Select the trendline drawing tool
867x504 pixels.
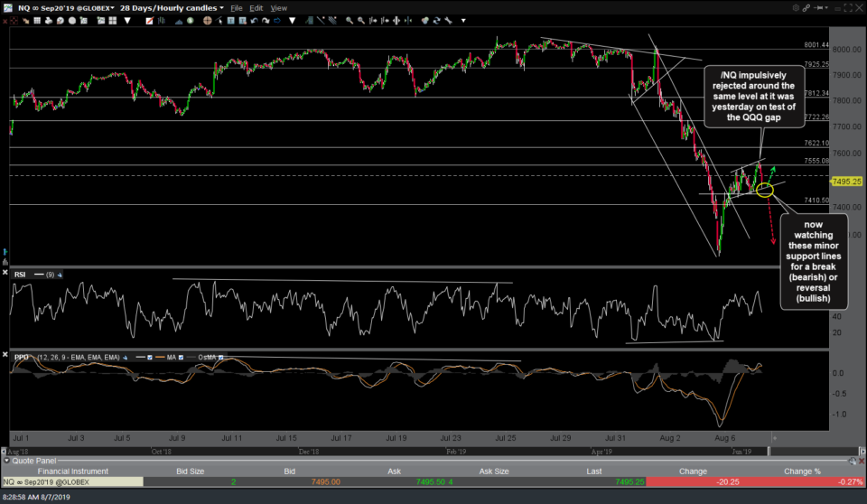[321, 21]
